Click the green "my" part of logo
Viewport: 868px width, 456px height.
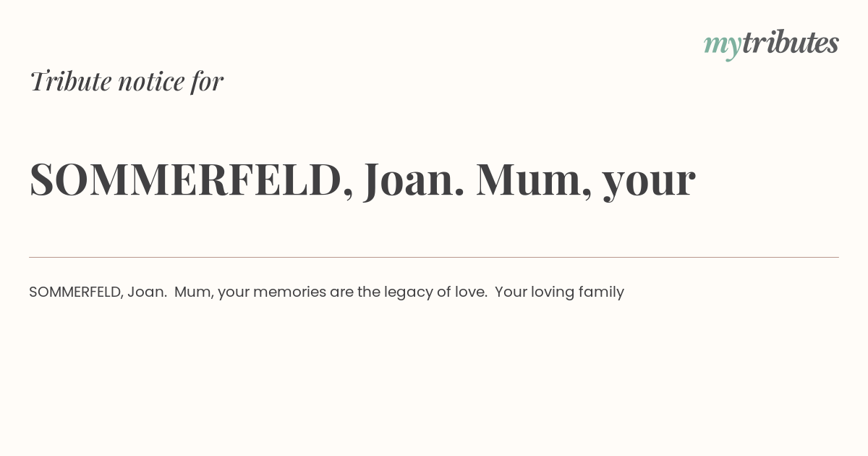pyautogui.click(x=722, y=46)
